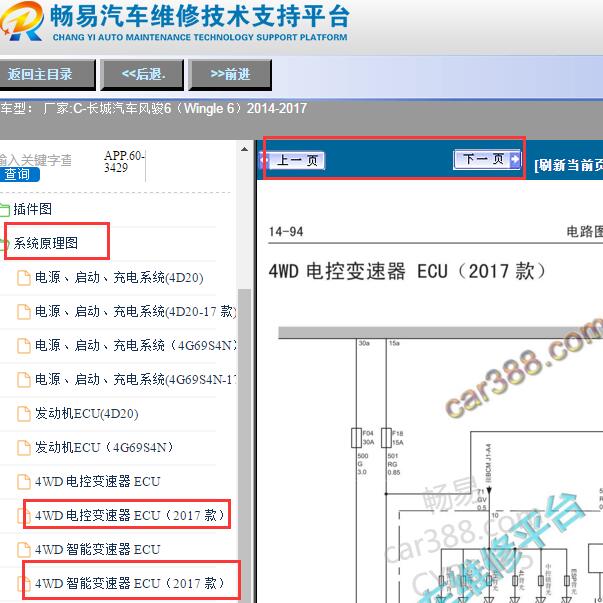The height and width of the screenshot is (603, 603).
Task: Click the 车型 vehicle model line
Action: (154, 108)
